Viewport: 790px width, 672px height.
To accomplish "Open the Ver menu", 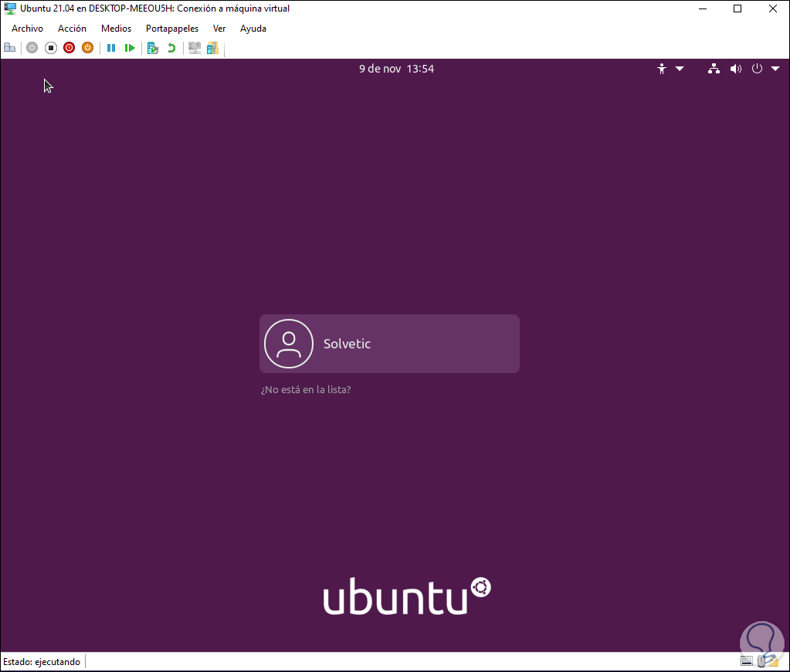I will pos(219,29).
